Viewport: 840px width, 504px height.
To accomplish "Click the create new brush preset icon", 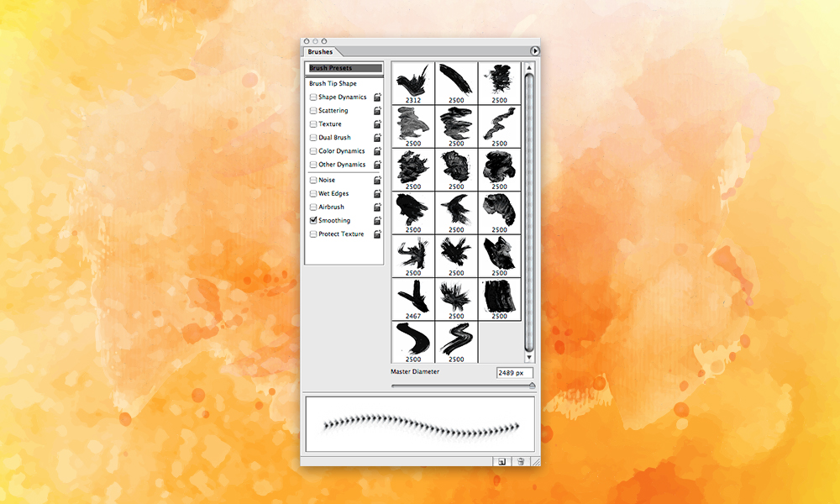I will (502, 461).
